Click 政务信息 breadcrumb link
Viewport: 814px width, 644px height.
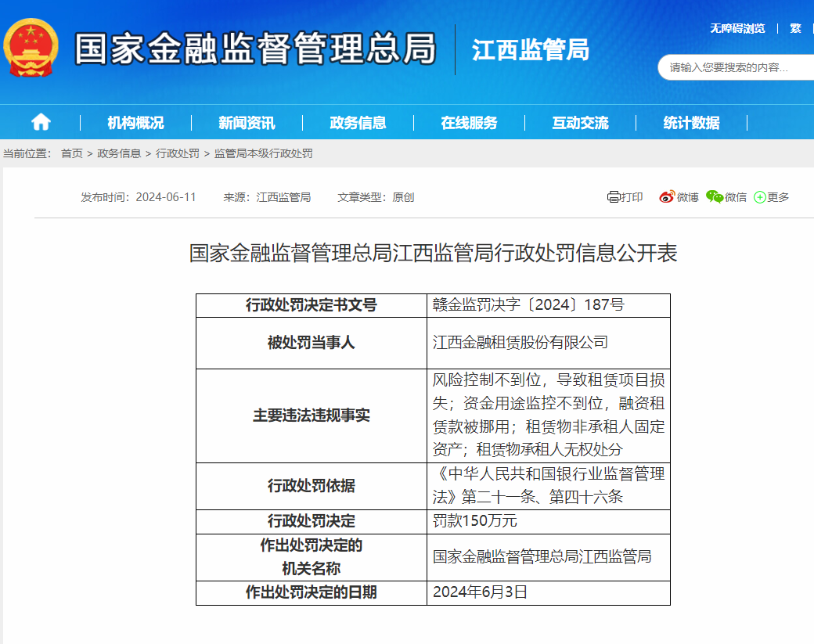(x=119, y=153)
